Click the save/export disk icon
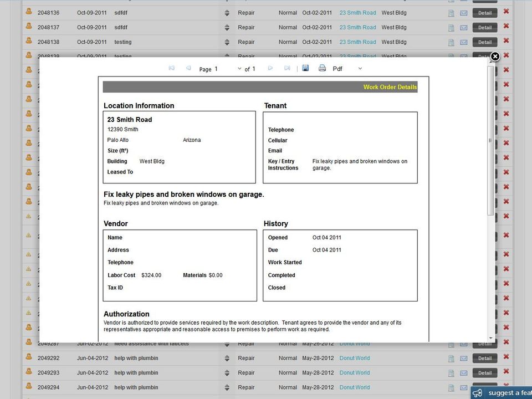Screen dimensions: 532x399 pyautogui.click(x=305, y=68)
